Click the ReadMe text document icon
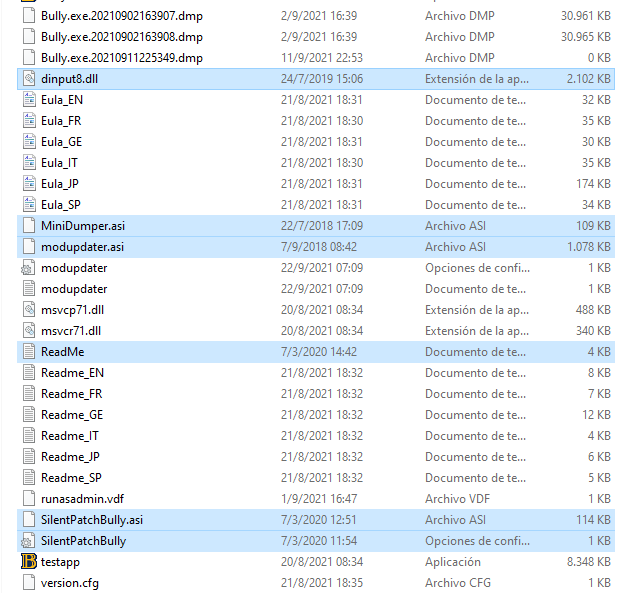The width and height of the screenshot is (634, 593). (29, 352)
